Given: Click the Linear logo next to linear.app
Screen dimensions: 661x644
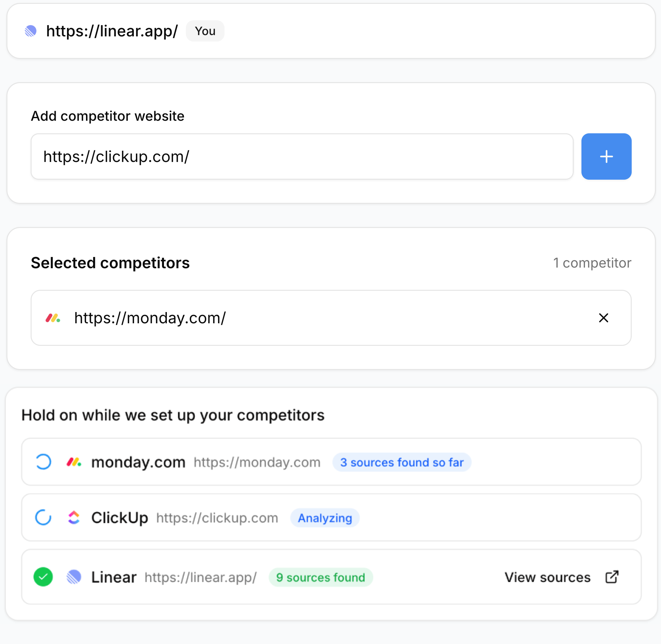Looking at the screenshot, I should tap(32, 31).
